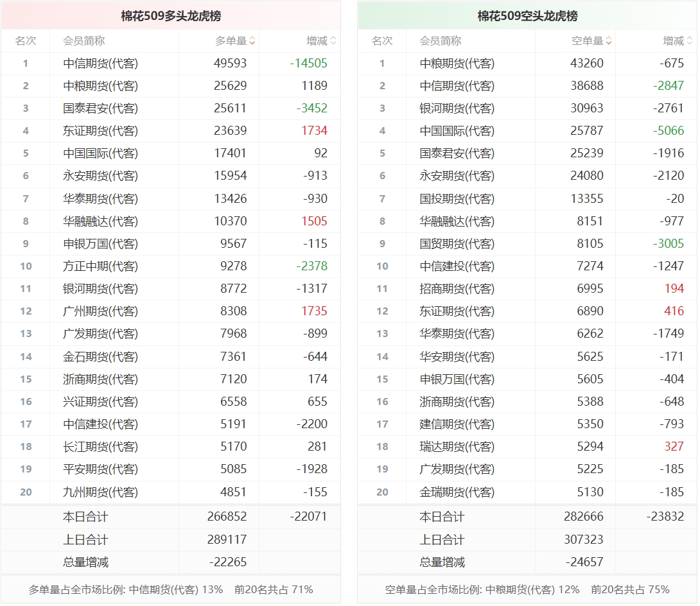The height and width of the screenshot is (606, 700).
Task: Click the green change value -3005
Action: (669, 244)
